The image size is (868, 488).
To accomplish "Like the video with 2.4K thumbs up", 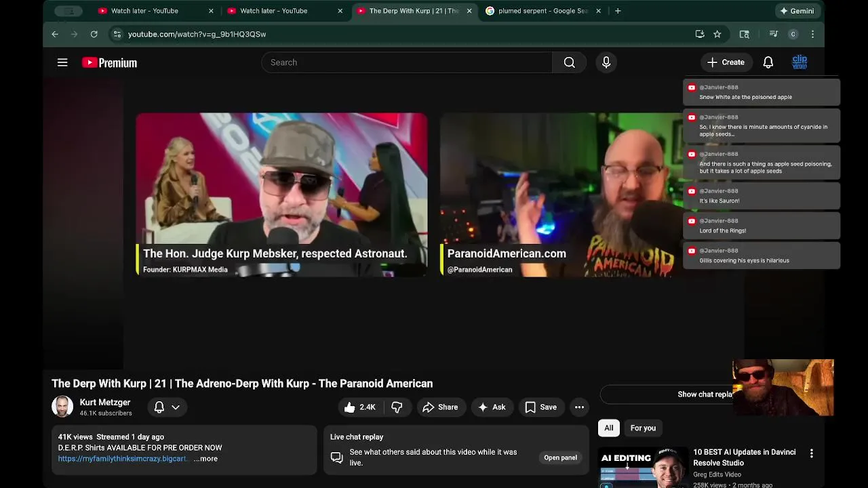I will (360, 407).
